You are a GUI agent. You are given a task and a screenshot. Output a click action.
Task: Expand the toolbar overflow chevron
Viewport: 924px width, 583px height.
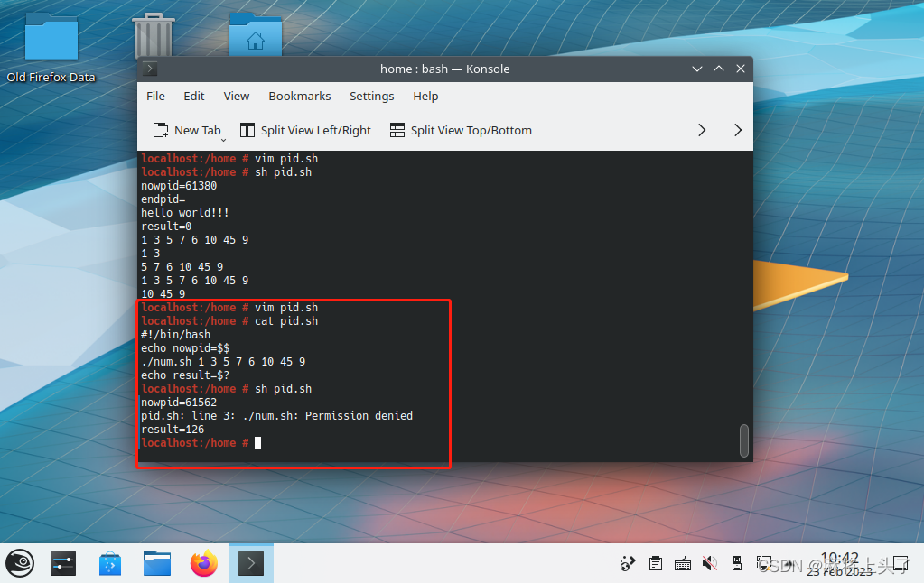pos(702,130)
